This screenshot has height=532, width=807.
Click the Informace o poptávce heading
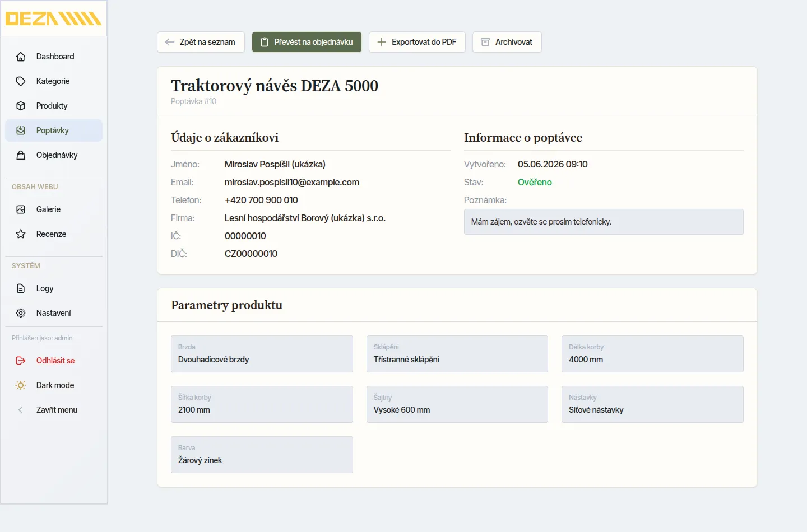pos(523,138)
